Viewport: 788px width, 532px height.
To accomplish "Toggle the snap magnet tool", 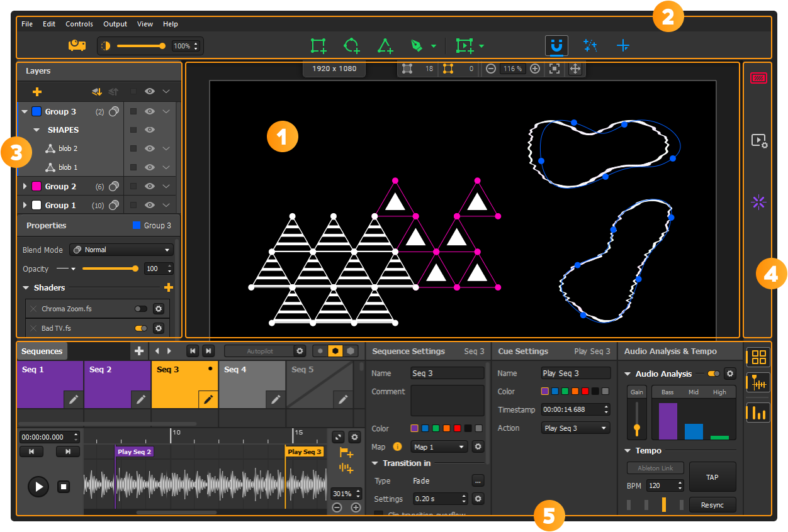I will 556,45.
